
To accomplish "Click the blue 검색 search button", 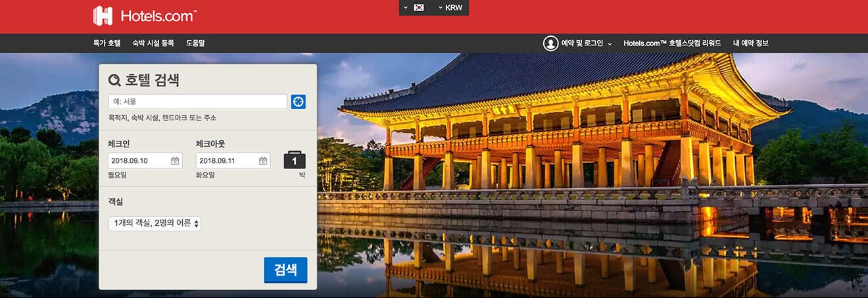I will click(x=285, y=270).
